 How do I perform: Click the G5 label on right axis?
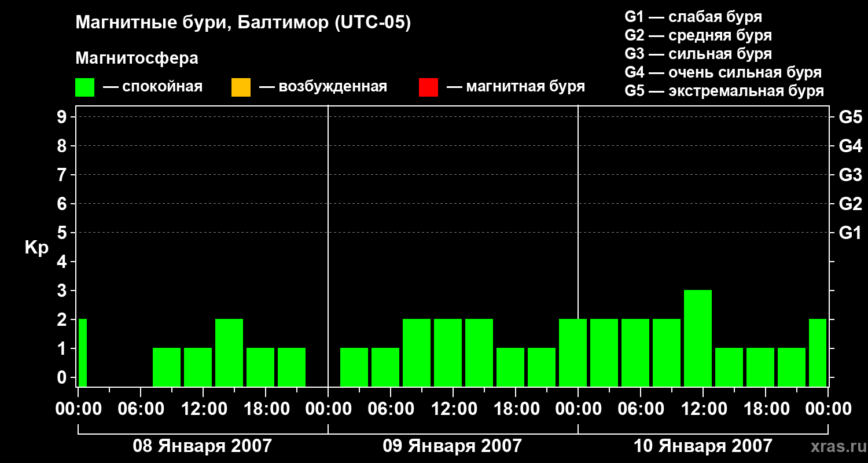[851, 117]
